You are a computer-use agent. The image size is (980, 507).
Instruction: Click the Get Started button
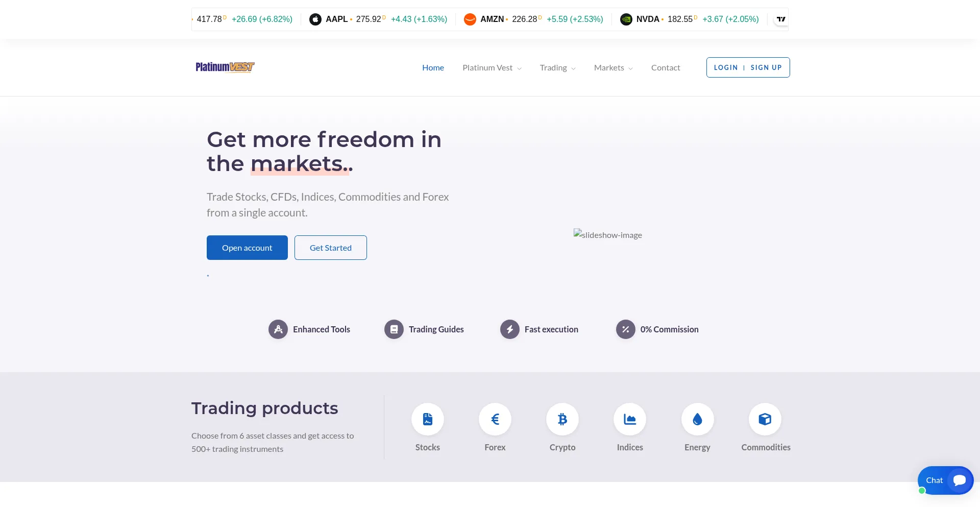(x=330, y=248)
